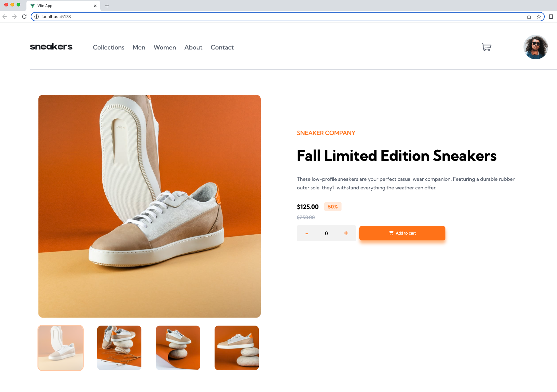Open a new browser tab with the plus
The image size is (557, 392).
(107, 6)
